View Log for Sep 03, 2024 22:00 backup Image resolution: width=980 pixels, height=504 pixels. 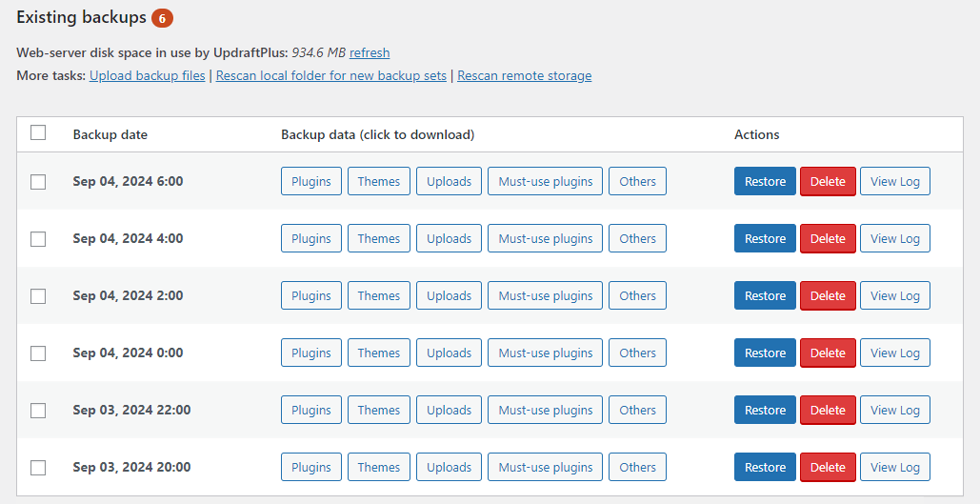coord(895,411)
